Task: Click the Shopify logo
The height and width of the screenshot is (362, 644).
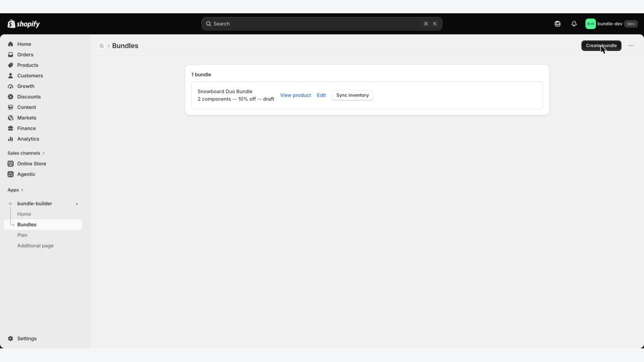Action: point(24,24)
